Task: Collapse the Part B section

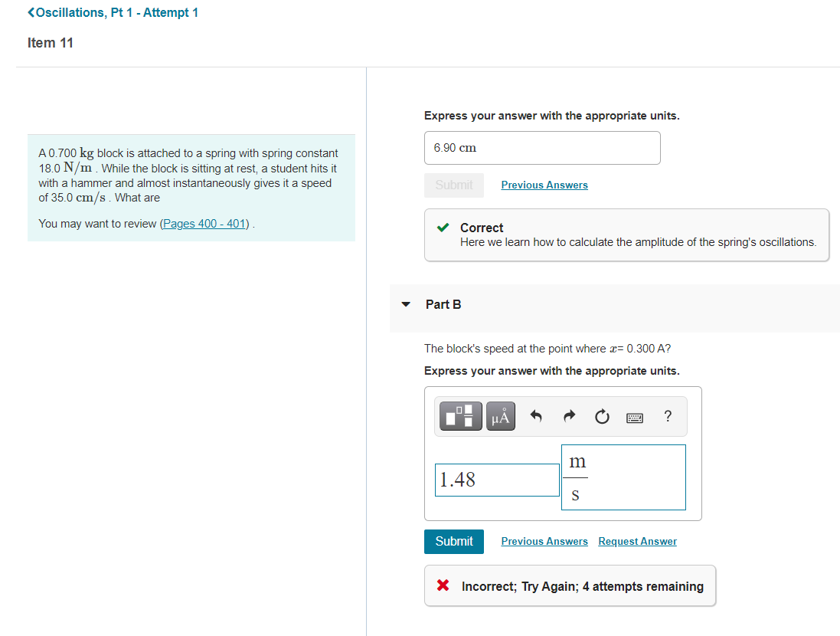Action: coord(405,304)
